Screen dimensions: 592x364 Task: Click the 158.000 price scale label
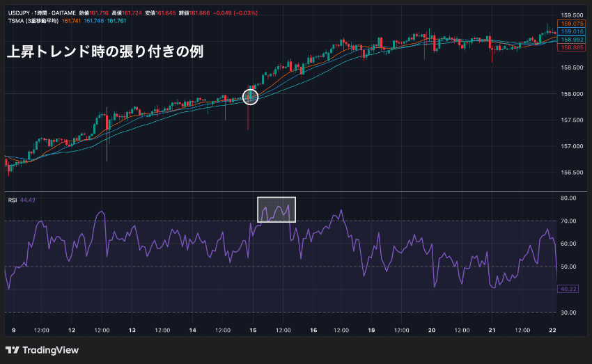click(x=572, y=93)
